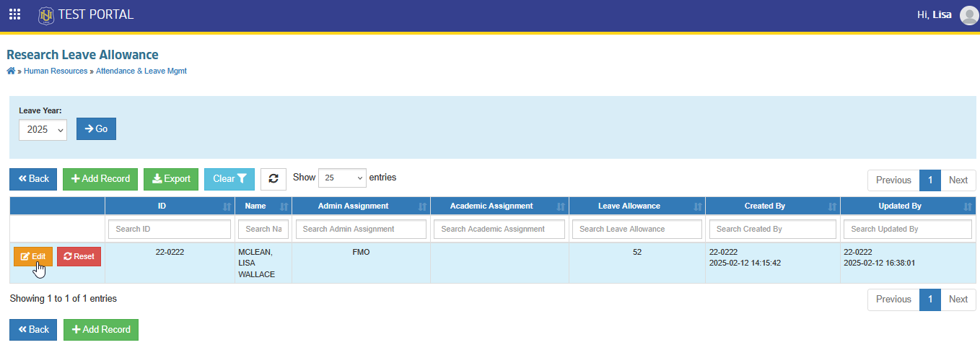Click the created timestamp 2025-02-12 14:15:42

pyautogui.click(x=745, y=263)
